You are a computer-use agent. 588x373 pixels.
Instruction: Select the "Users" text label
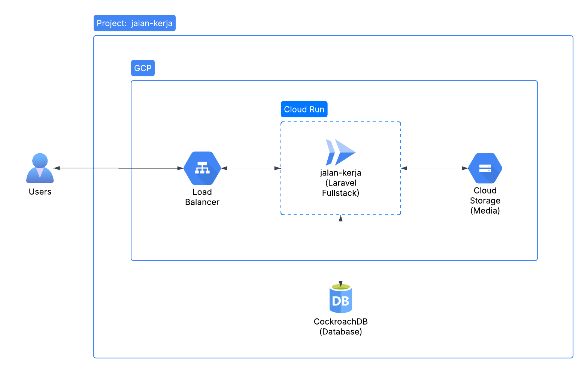coord(40,192)
